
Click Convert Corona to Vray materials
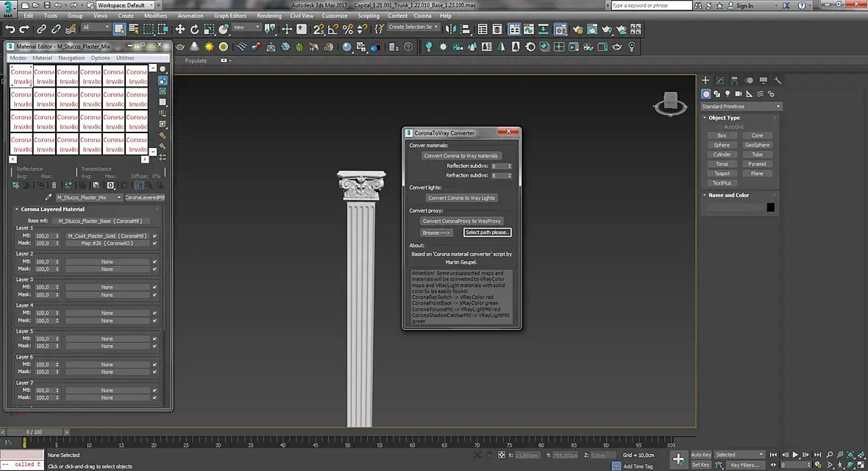(x=461, y=155)
